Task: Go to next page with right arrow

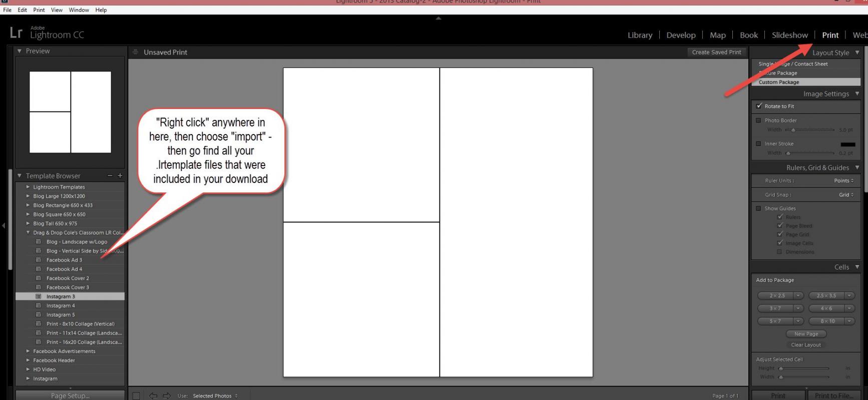Action: click(167, 395)
